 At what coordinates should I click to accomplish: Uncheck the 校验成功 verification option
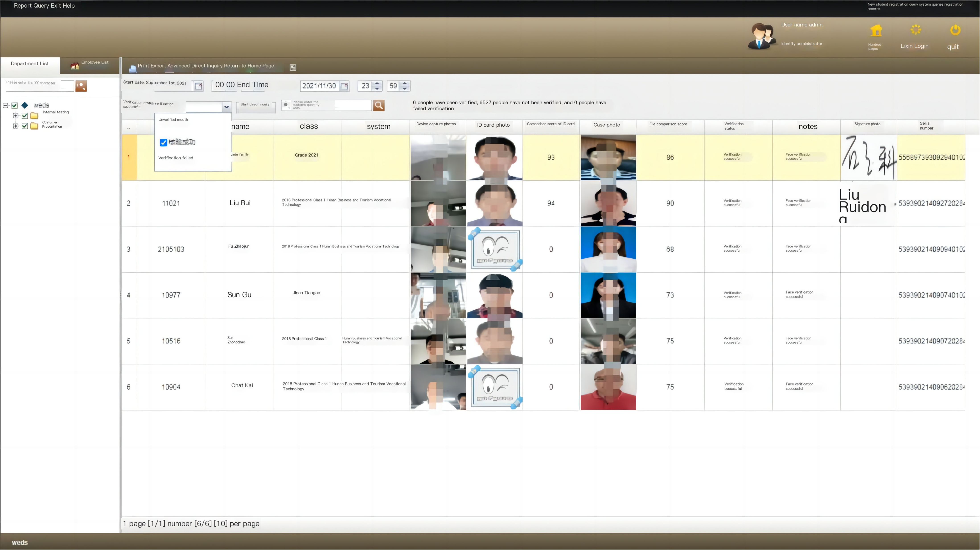[x=164, y=143]
